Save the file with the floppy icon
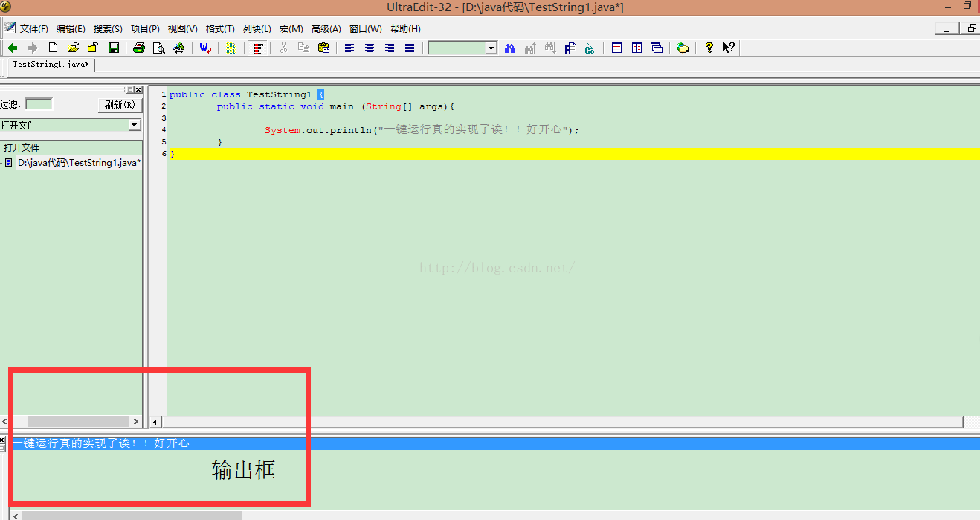This screenshot has width=980, height=520. (x=114, y=48)
